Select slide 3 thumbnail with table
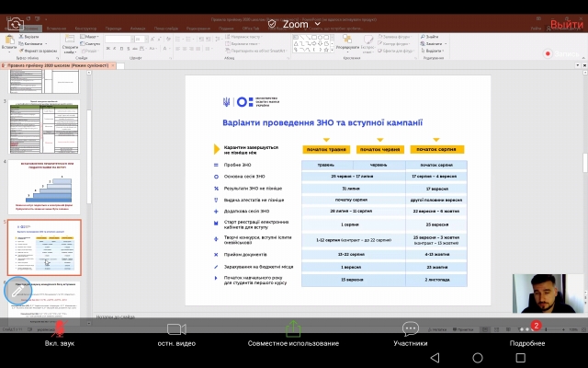Screen dimensions: 588x368 44,125
